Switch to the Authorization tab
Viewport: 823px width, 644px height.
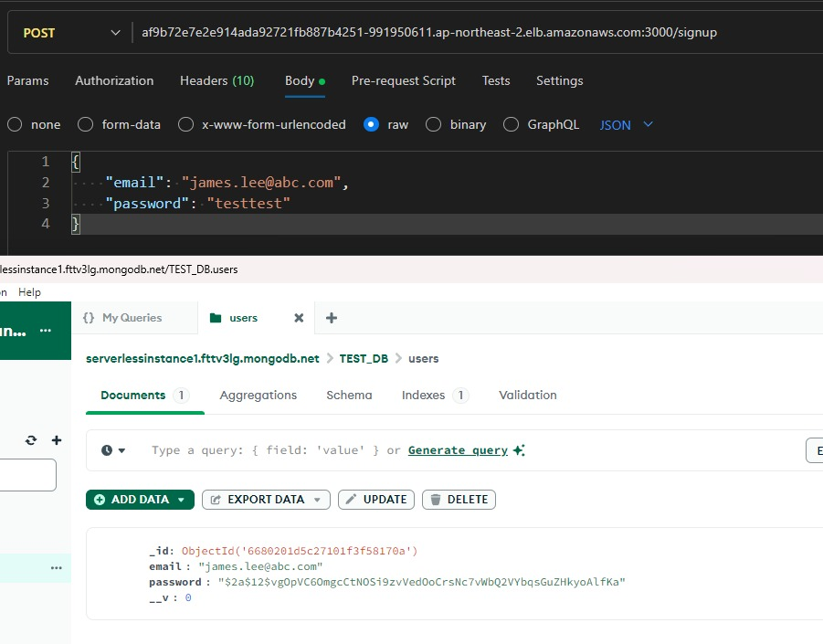pyautogui.click(x=114, y=80)
